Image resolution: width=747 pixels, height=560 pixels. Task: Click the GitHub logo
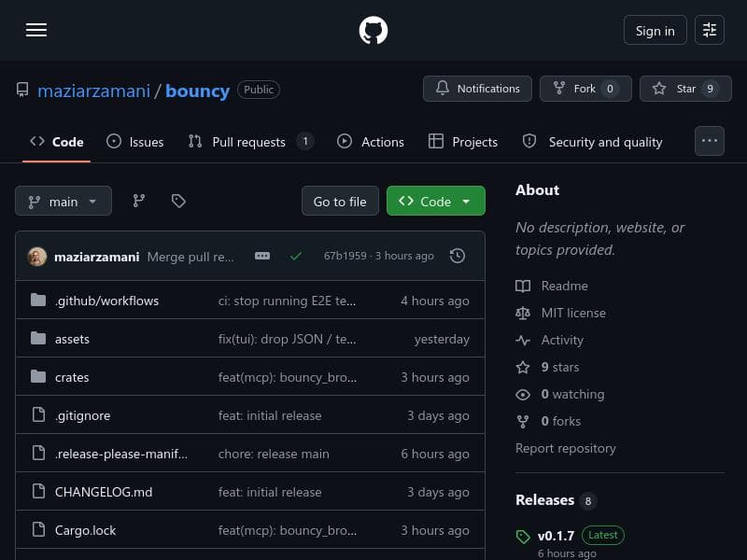pos(373,31)
